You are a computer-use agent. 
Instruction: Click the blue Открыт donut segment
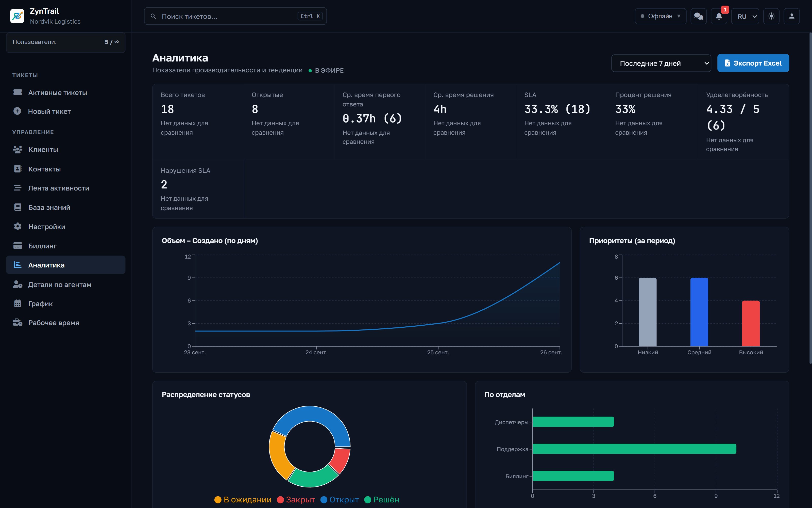(314, 414)
